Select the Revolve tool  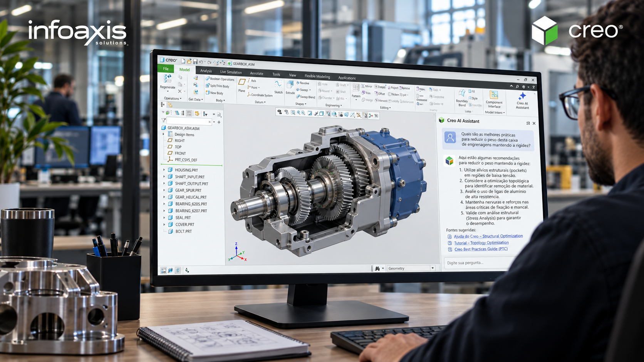coord(302,83)
